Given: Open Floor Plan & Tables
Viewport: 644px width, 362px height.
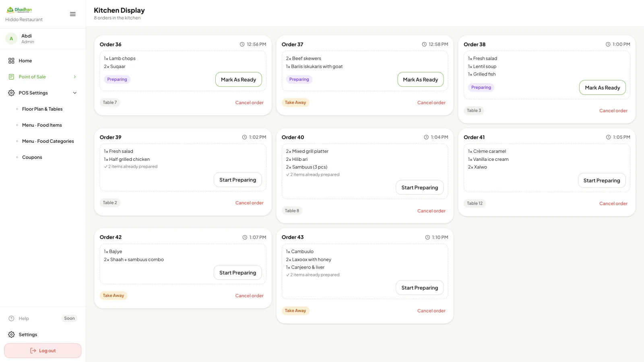Looking at the screenshot, I should point(42,109).
